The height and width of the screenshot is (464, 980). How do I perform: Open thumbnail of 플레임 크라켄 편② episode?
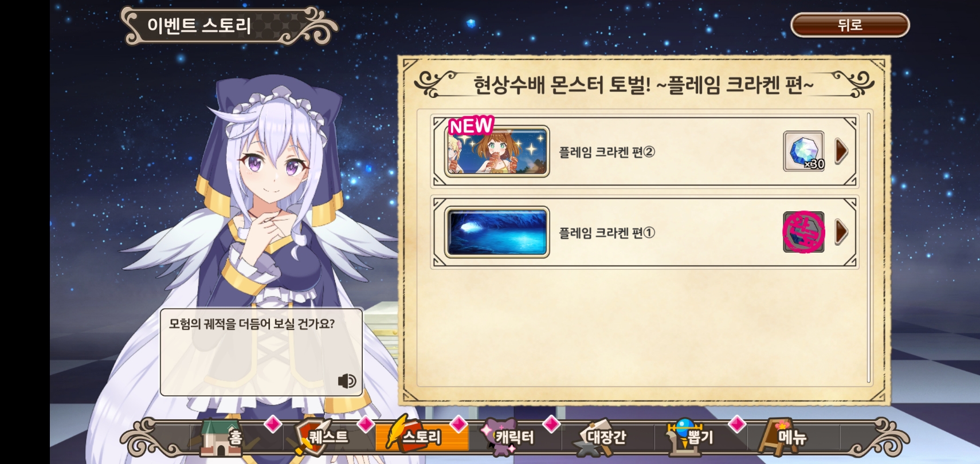click(497, 152)
